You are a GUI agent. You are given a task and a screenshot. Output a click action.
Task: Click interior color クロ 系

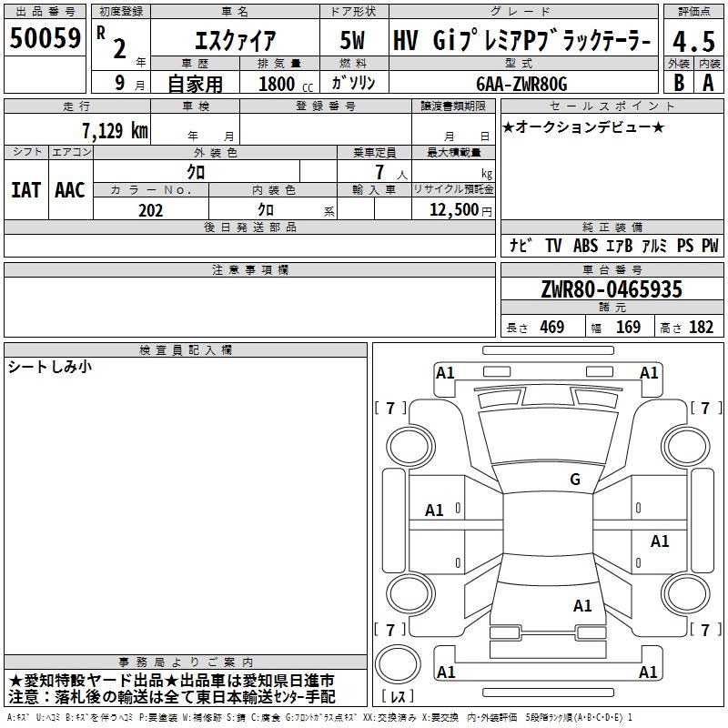coord(296,210)
